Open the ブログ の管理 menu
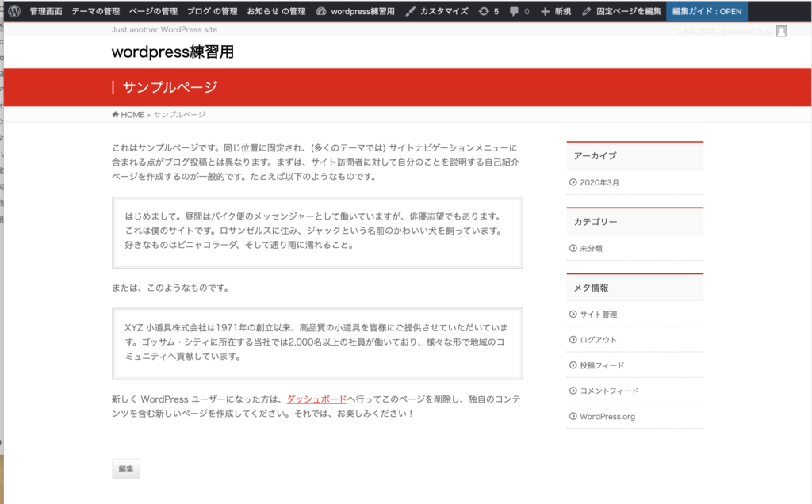The width and height of the screenshot is (812, 504). 212,11
